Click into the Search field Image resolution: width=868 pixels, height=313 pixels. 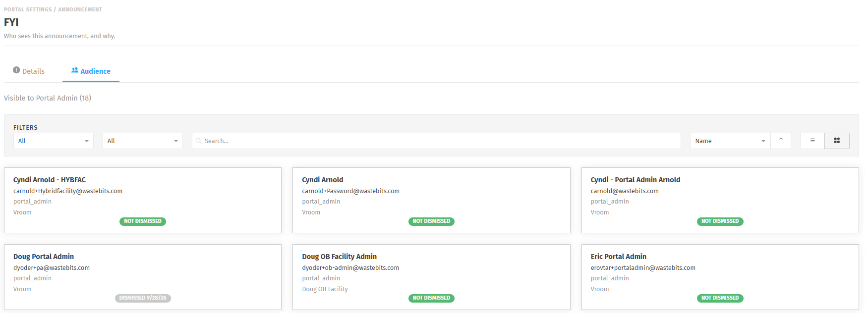tap(436, 141)
